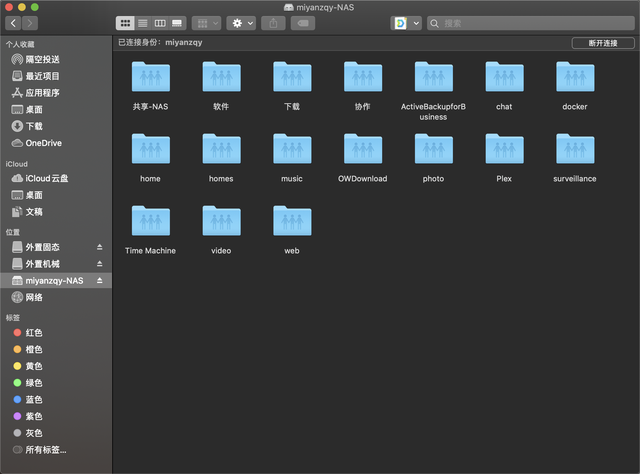Switch to list view mode
Viewport: 640px width, 474px height.
[x=142, y=23]
